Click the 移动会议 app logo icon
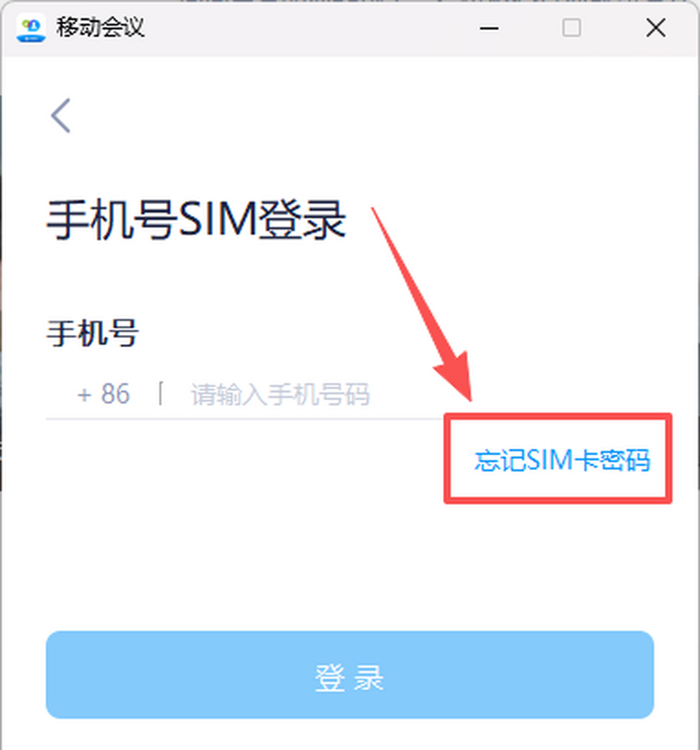This screenshot has height=750, width=700. click(32, 29)
